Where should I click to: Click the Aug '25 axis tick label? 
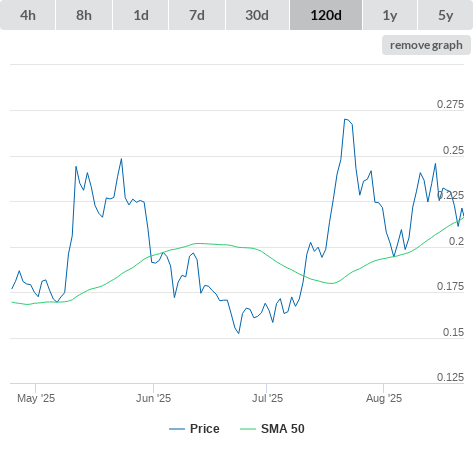(384, 398)
